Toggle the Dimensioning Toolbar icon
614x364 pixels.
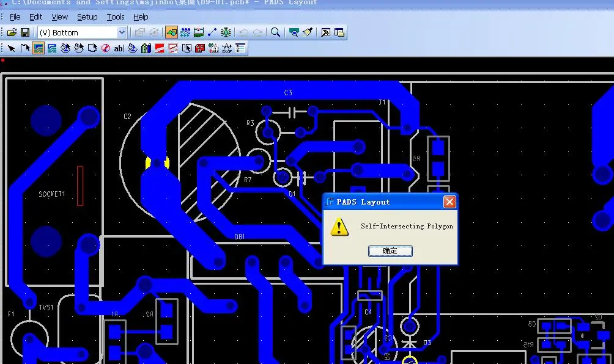(199, 32)
